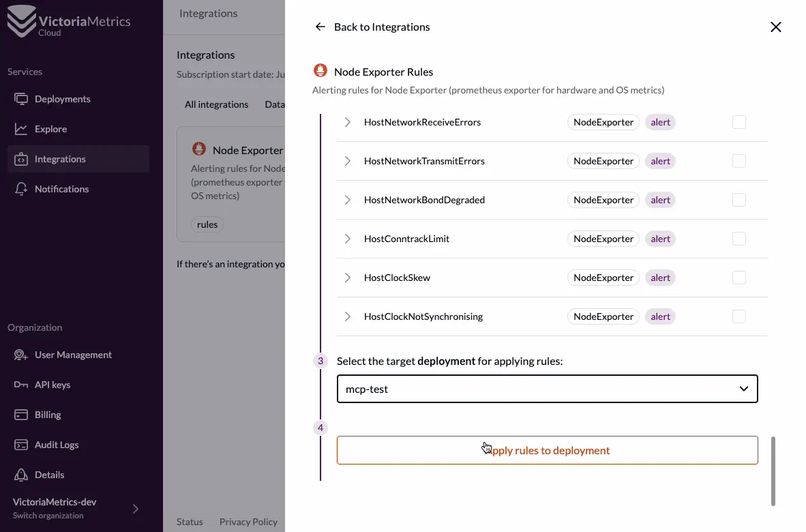This screenshot has height=532, width=806.
Task: Expand the HostClockNotSynchronising rule chevron
Action: [348, 316]
